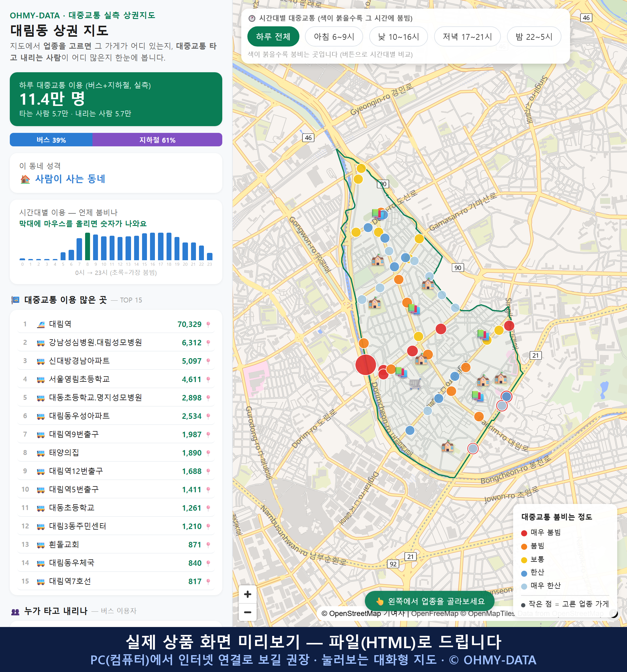Screen dimensions: 627x672
Task: Click the hour 18 bar in the hourly chart
Action: [x=169, y=246]
